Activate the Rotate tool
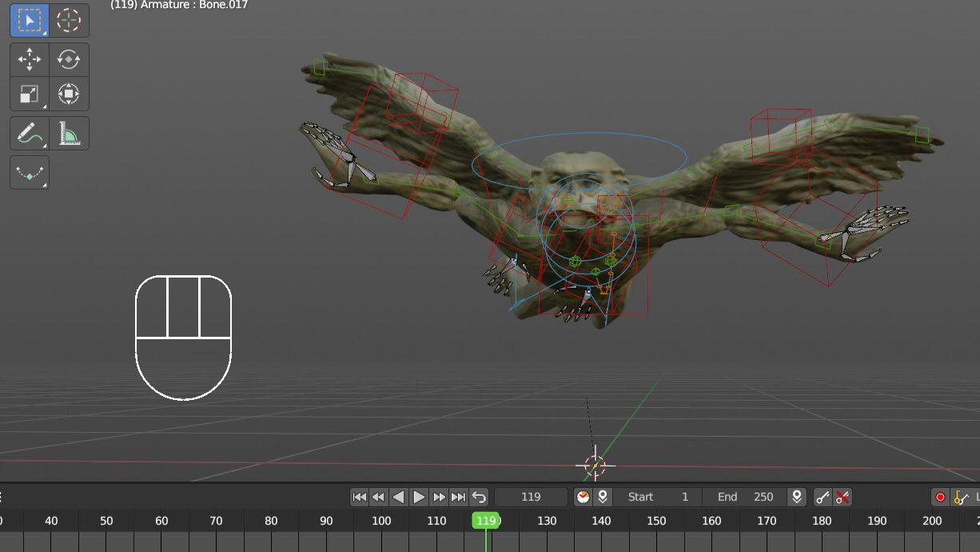 [69, 59]
